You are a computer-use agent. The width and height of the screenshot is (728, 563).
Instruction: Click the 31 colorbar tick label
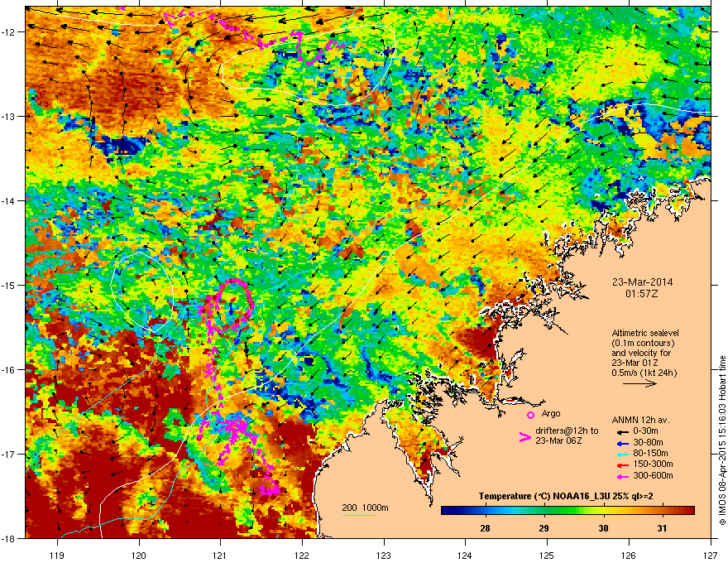(x=662, y=528)
